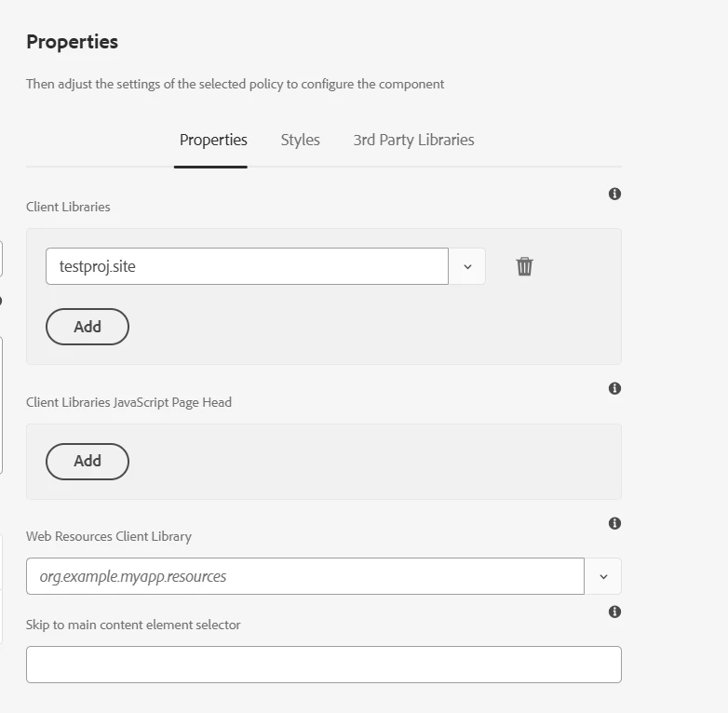Click the Client Libraries field label
Screen dimensions: 728x713
click(x=68, y=207)
